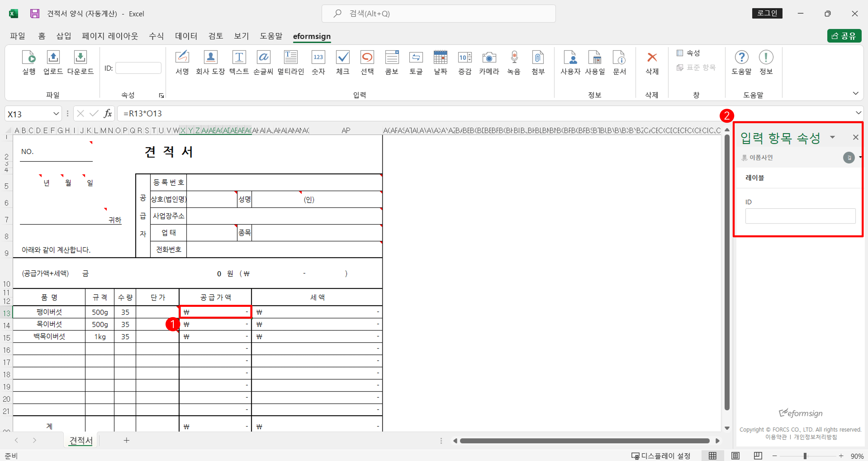
Task: Click the Save icon in title bar
Action: [x=35, y=13]
